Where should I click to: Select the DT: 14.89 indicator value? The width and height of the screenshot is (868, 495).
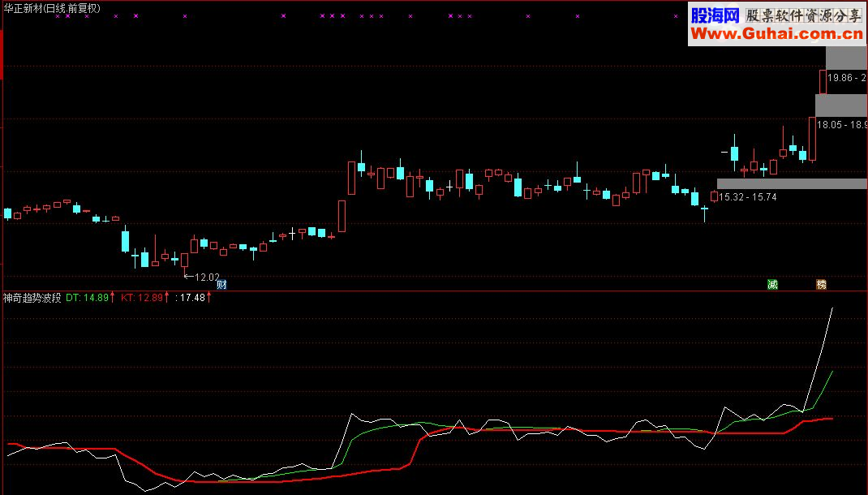click(x=87, y=298)
